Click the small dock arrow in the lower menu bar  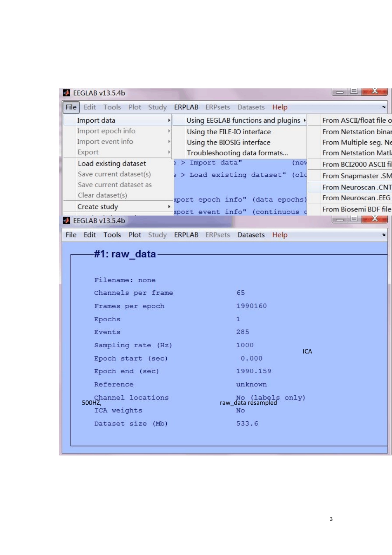(x=384, y=235)
